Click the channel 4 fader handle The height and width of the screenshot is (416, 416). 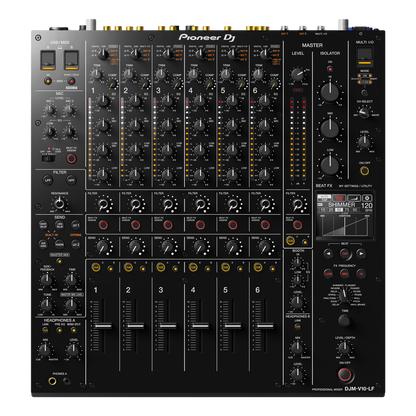[x=200, y=325]
